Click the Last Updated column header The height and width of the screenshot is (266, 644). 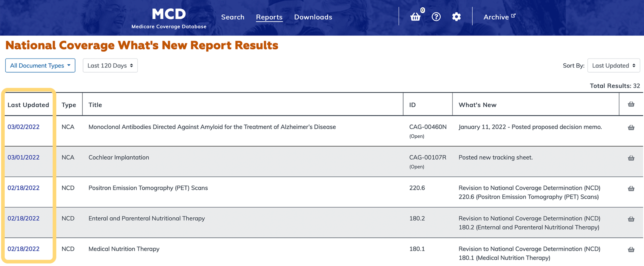click(x=28, y=105)
